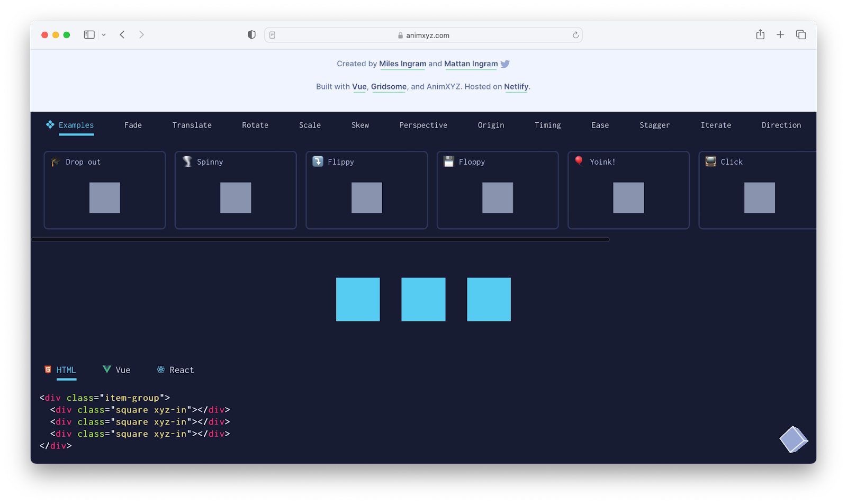Click the floating cube icon
The image size is (847, 504).
point(793,439)
